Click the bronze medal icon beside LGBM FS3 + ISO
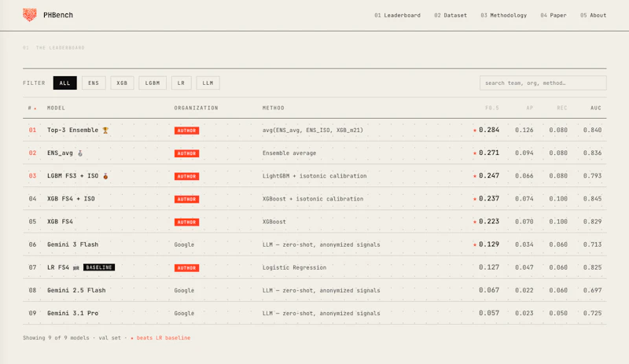Image resolution: width=629 pixels, height=364 pixels. click(x=105, y=176)
